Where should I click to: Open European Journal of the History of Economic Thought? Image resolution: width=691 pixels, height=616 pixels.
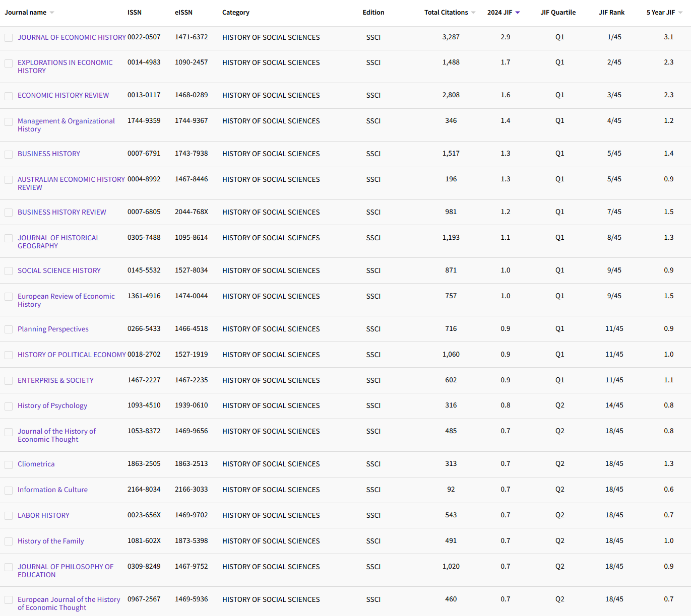pyautogui.click(x=69, y=603)
